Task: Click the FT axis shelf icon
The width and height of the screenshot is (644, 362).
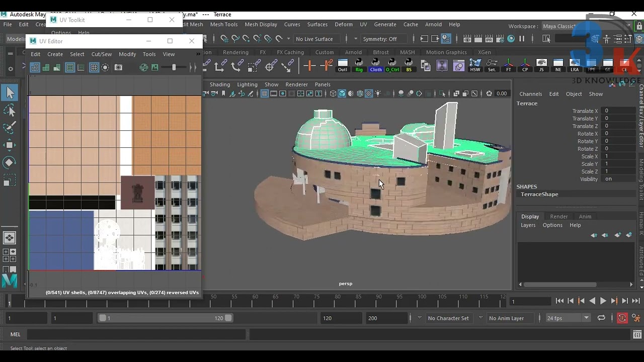Action: (x=509, y=65)
